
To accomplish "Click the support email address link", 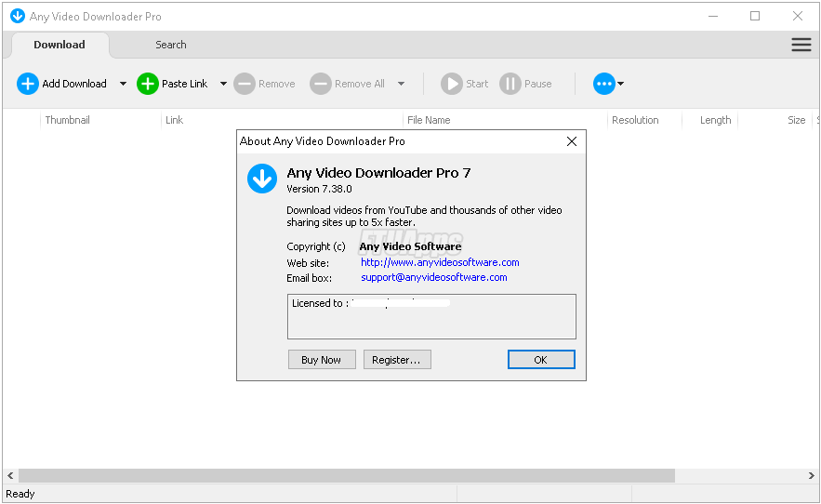I will coord(434,277).
